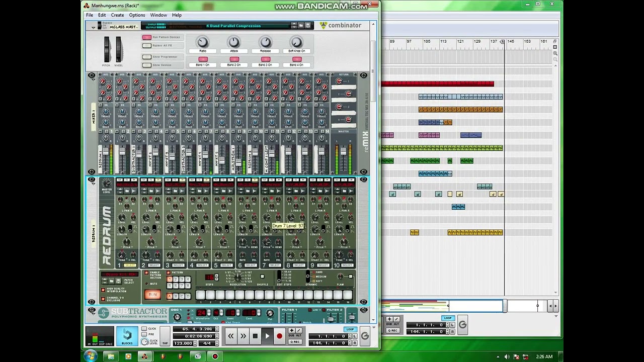This screenshot has height=362, width=644.
Task: Enable the metronome Click checkbox
Action: click(x=144, y=329)
